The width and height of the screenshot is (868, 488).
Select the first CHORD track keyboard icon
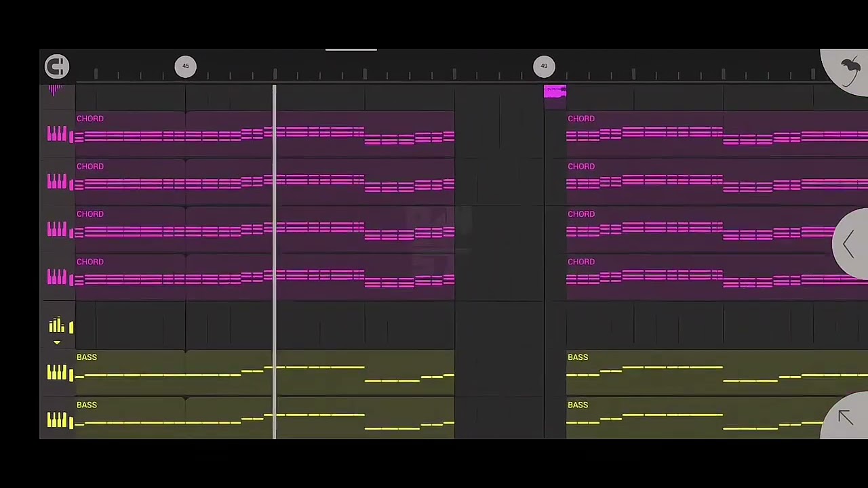[57, 134]
